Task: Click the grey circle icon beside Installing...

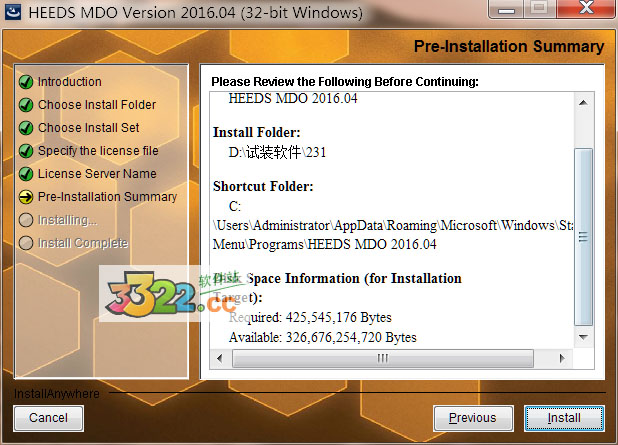Action: click(x=26, y=220)
